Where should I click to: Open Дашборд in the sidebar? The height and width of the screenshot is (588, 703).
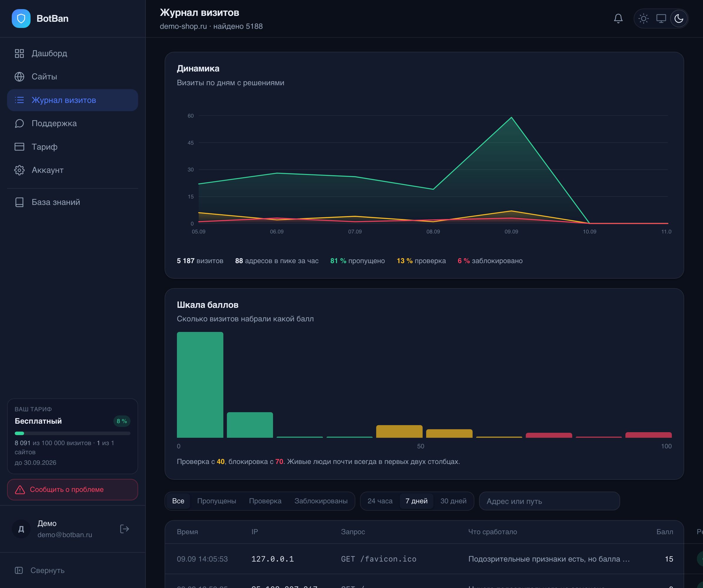coord(73,54)
